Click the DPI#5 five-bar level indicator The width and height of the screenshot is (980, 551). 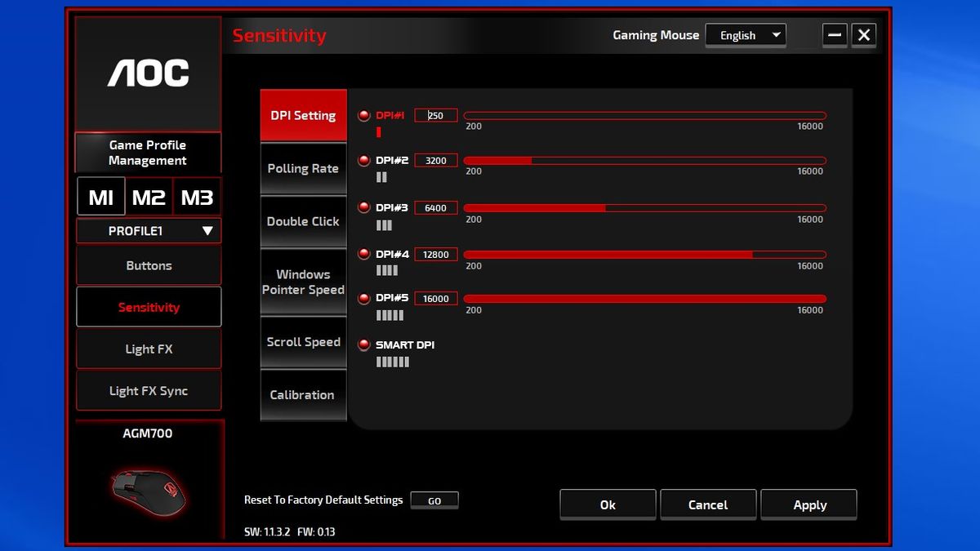390,315
